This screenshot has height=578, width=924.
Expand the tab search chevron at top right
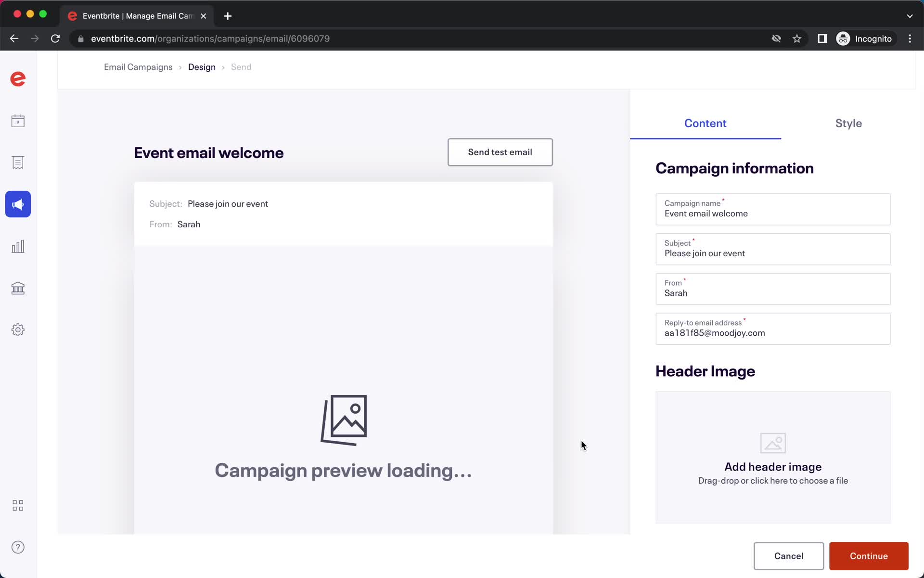[910, 16]
